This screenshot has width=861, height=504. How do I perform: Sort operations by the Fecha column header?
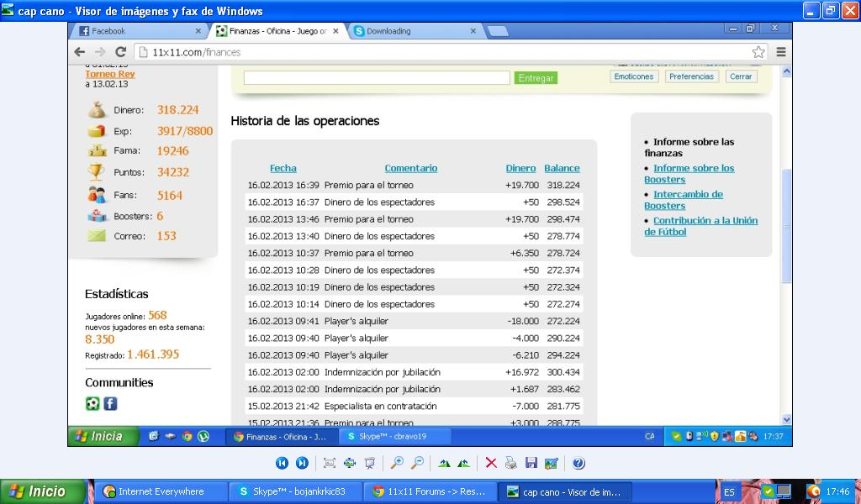point(283,168)
